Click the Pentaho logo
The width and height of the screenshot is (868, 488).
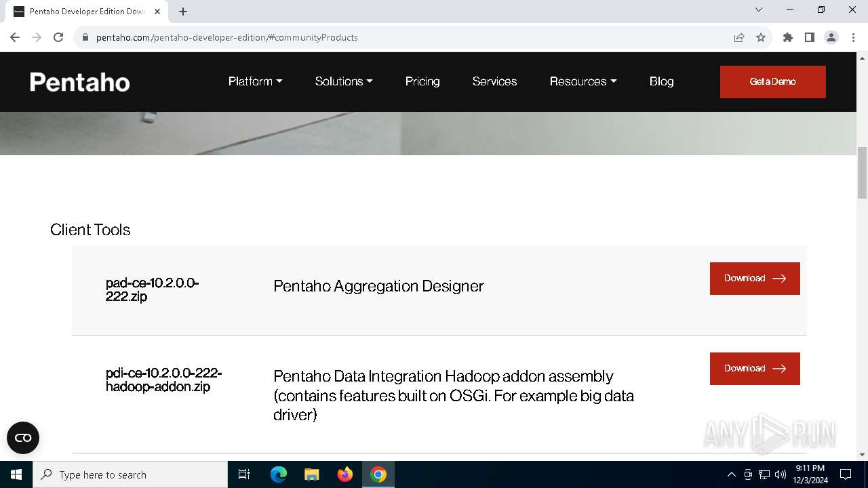80,82
